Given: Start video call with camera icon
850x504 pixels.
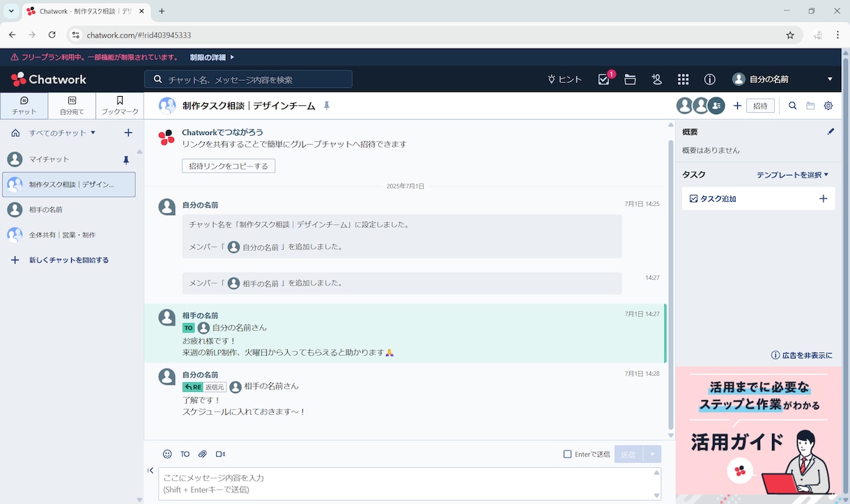Looking at the screenshot, I should pyautogui.click(x=220, y=454).
